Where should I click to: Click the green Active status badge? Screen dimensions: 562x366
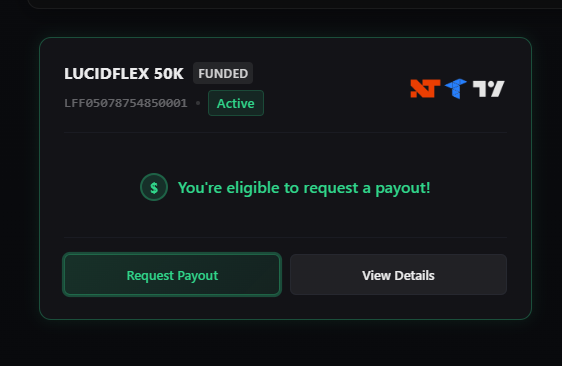point(236,103)
